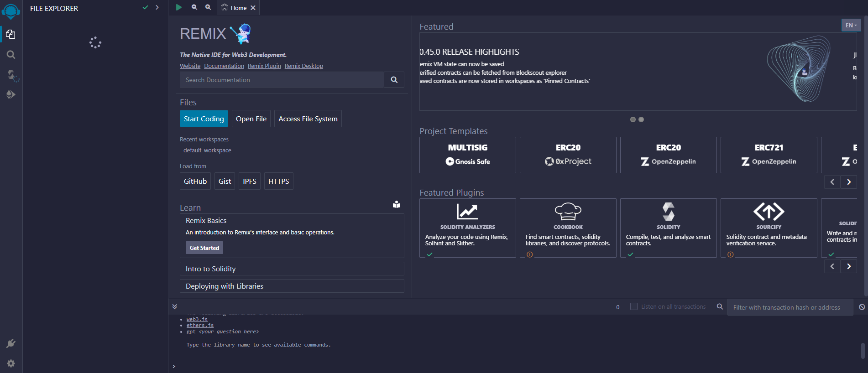
Task: Go to previous project templates
Action: coord(832,182)
